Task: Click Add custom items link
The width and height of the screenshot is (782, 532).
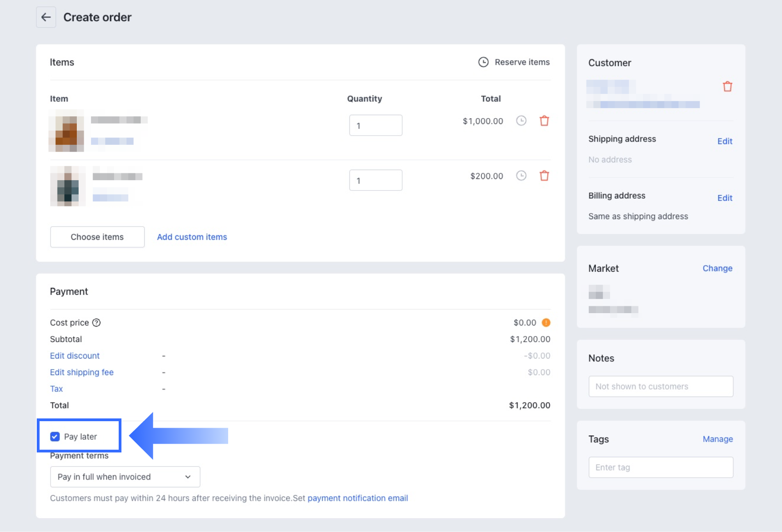Action: (192, 237)
